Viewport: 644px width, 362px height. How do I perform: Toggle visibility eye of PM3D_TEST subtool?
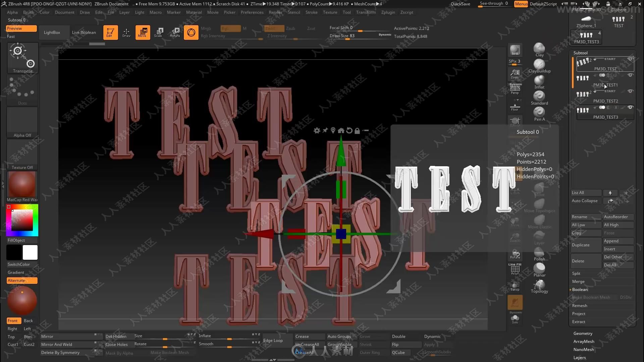pos(630,59)
